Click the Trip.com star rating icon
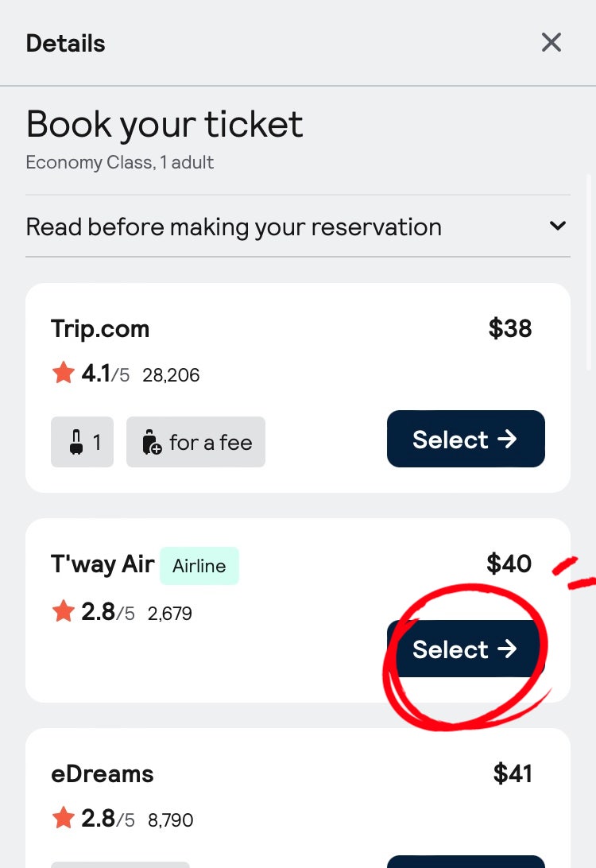 (63, 373)
